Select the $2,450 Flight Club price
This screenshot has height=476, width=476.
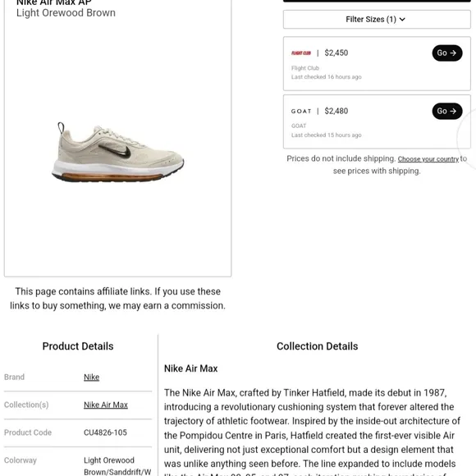click(x=336, y=53)
